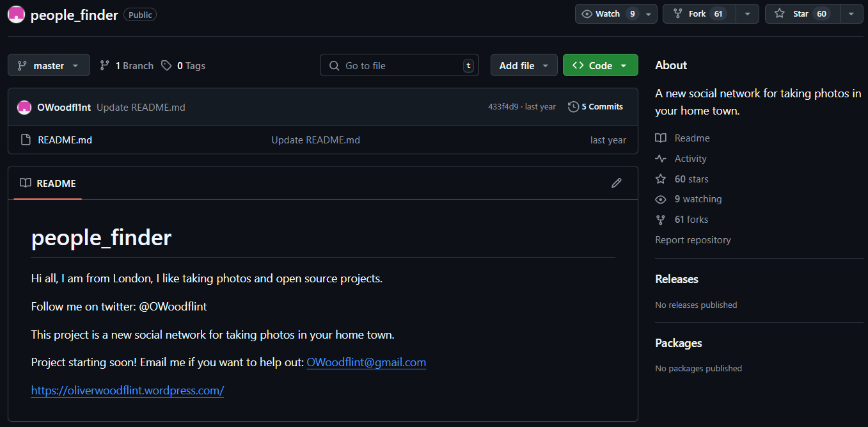Click the pulse icon beside Activity

661,159
